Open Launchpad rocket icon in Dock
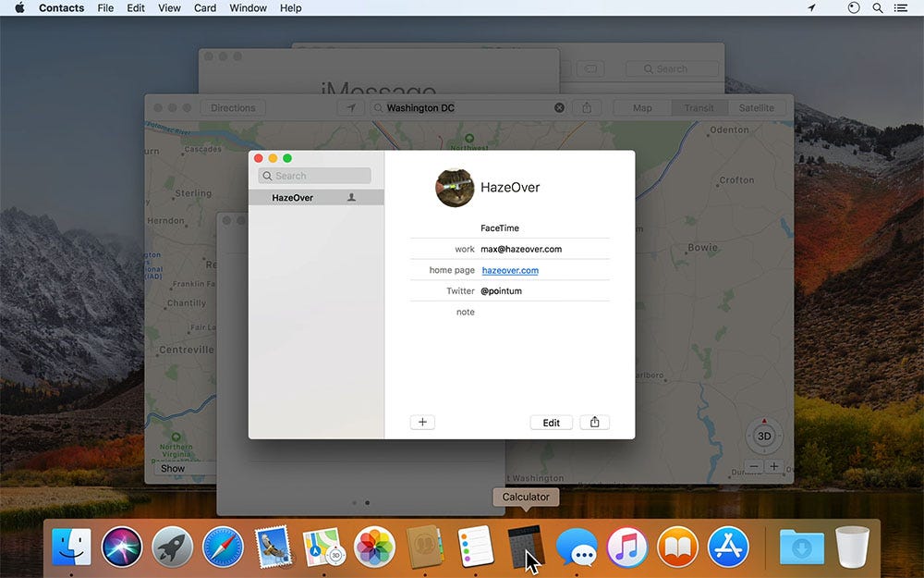The width and height of the screenshot is (924, 578). (172, 547)
